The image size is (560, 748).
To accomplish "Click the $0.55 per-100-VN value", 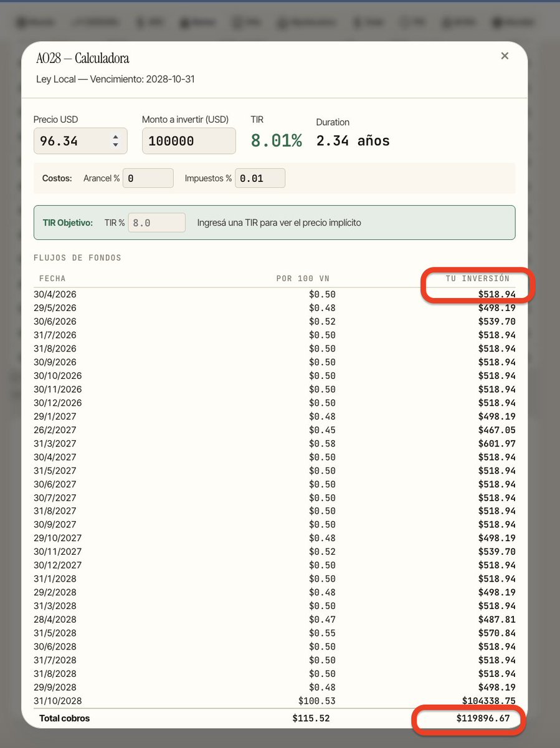I will coord(322,633).
